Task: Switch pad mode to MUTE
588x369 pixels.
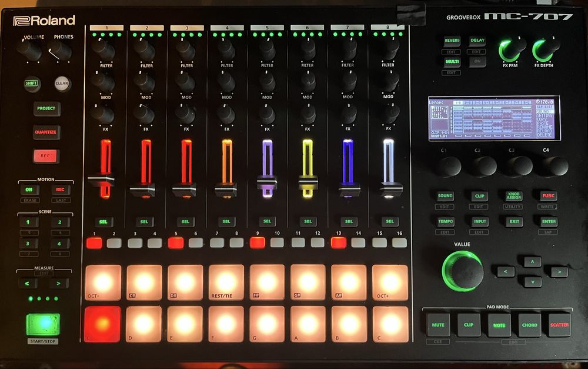Action: (438, 325)
